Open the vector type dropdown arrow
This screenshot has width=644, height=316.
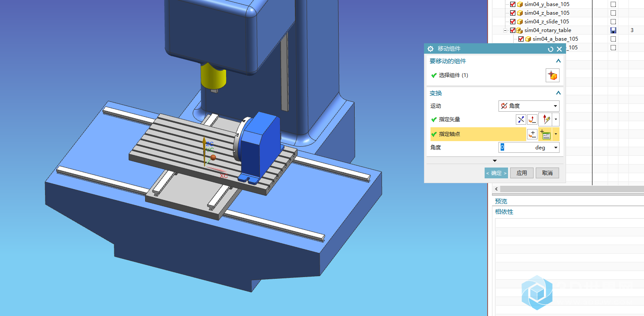click(x=556, y=119)
